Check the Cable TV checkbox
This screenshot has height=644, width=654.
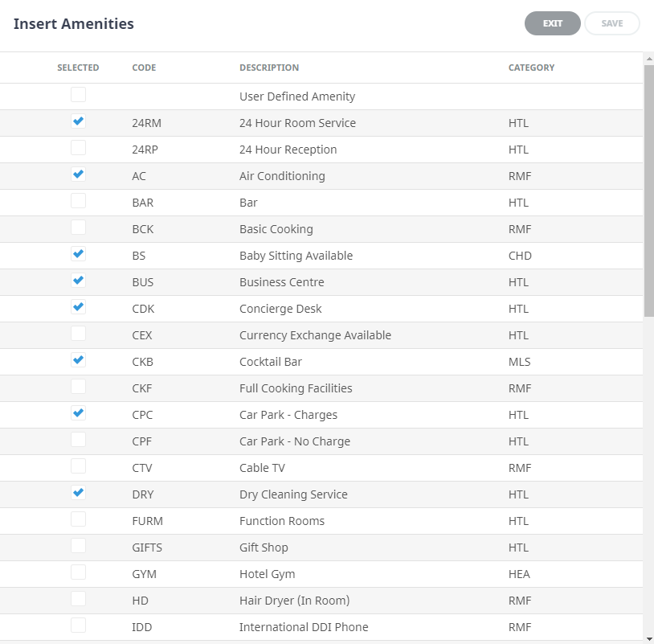click(x=78, y=466)
